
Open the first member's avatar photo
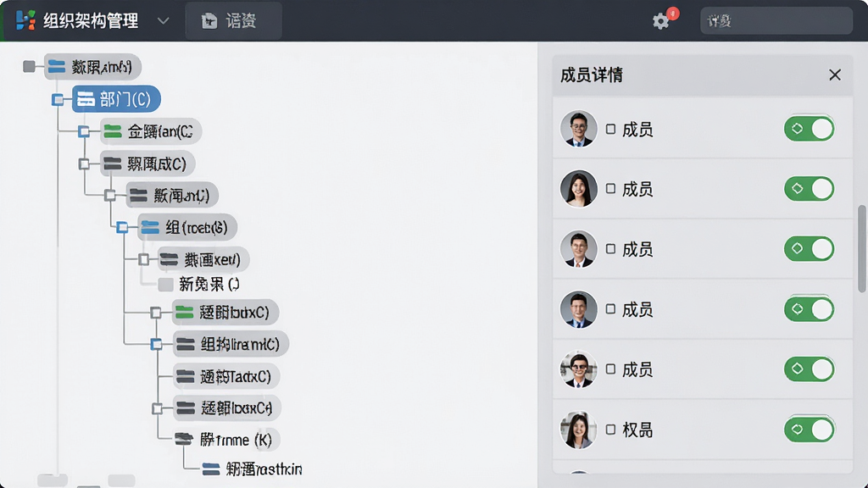[x=578, y=129]
